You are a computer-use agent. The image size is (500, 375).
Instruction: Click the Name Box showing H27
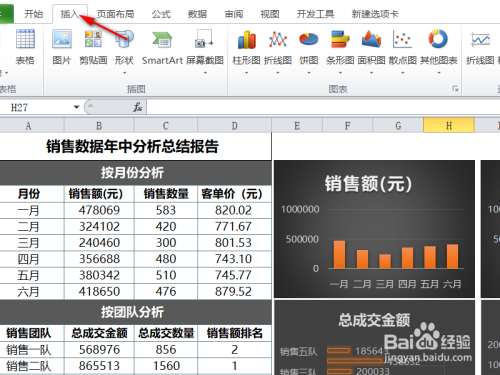click(x=37, y=107)
